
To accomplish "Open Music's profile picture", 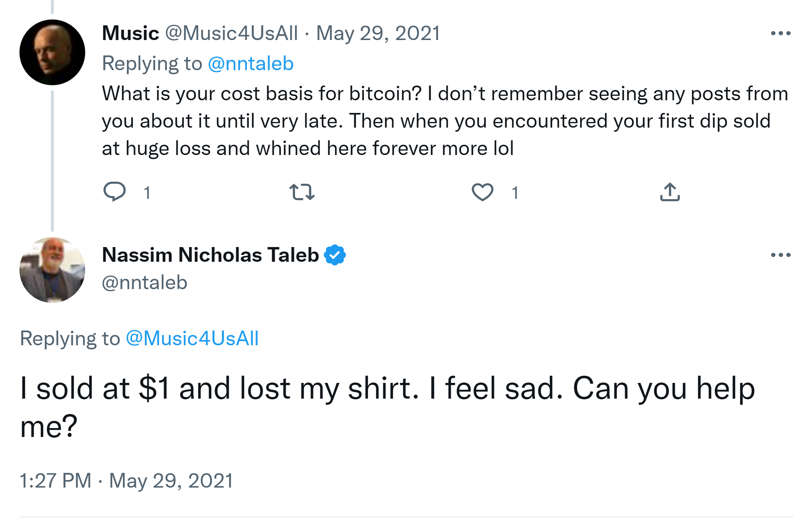I will point(52,52).
